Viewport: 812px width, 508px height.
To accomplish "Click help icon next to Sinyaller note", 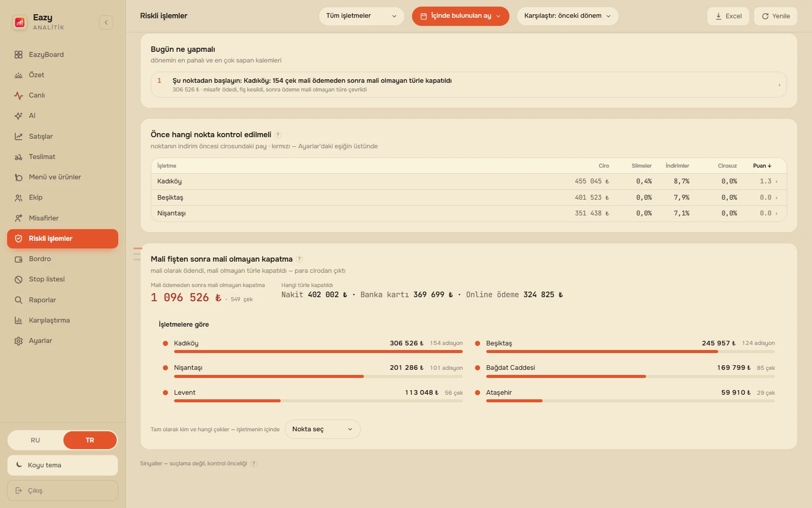I will [254, 464].
